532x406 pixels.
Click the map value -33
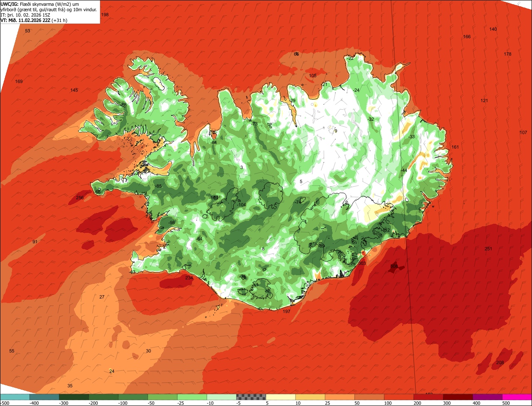pyautogui.click(x=411, y=137)
